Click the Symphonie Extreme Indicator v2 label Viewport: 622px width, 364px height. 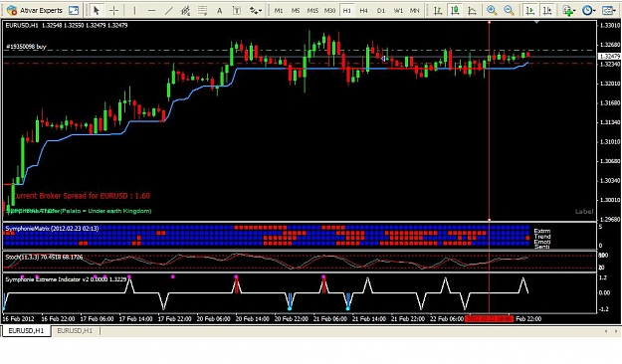66,279
